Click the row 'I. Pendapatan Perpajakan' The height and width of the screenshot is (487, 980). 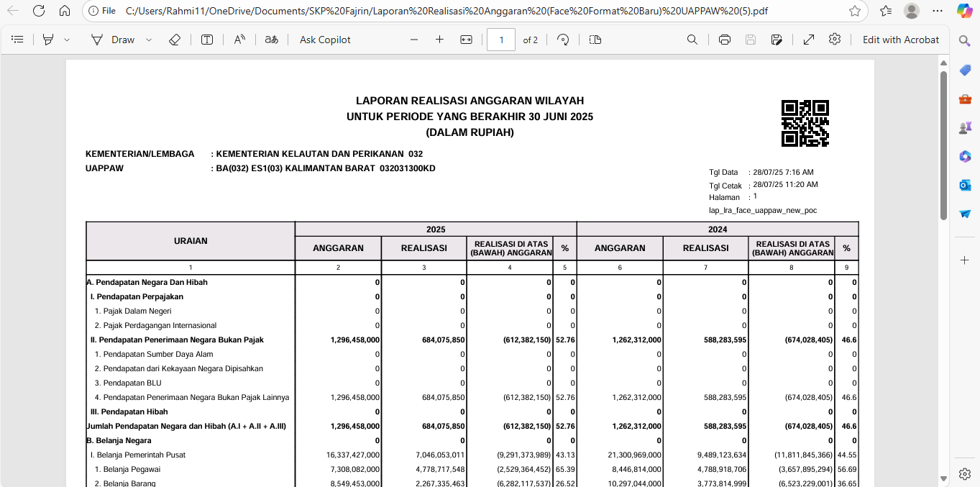pos(472,296)
